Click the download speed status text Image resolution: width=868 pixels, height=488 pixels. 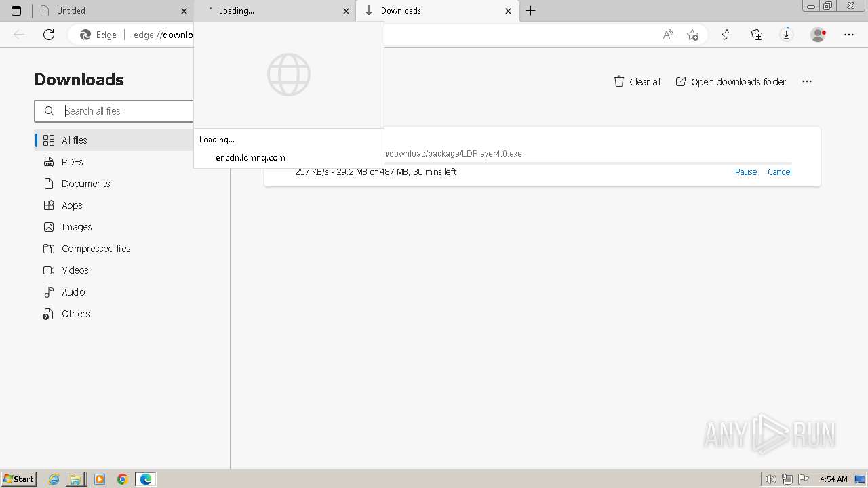pos(376,172)
